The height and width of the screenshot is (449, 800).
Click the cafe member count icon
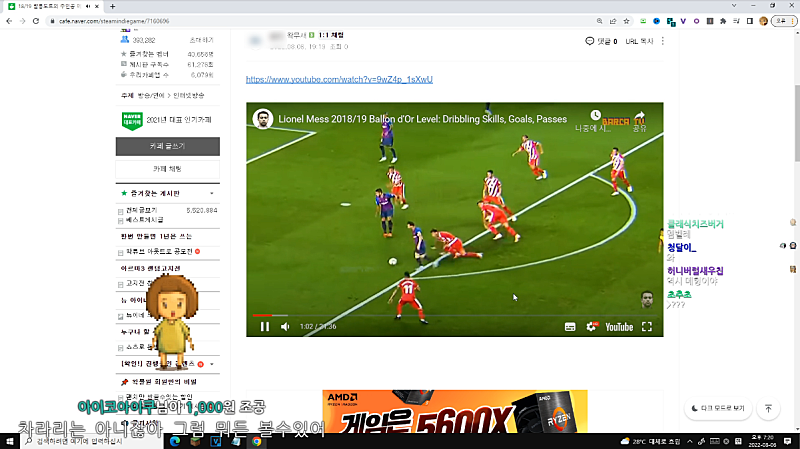[124, 39]
